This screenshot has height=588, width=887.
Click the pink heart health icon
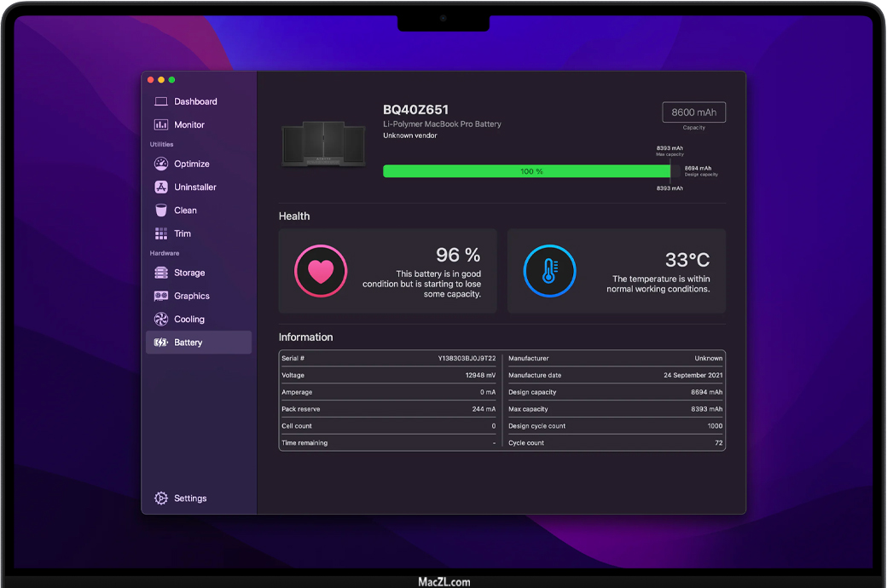click(321, 271)
